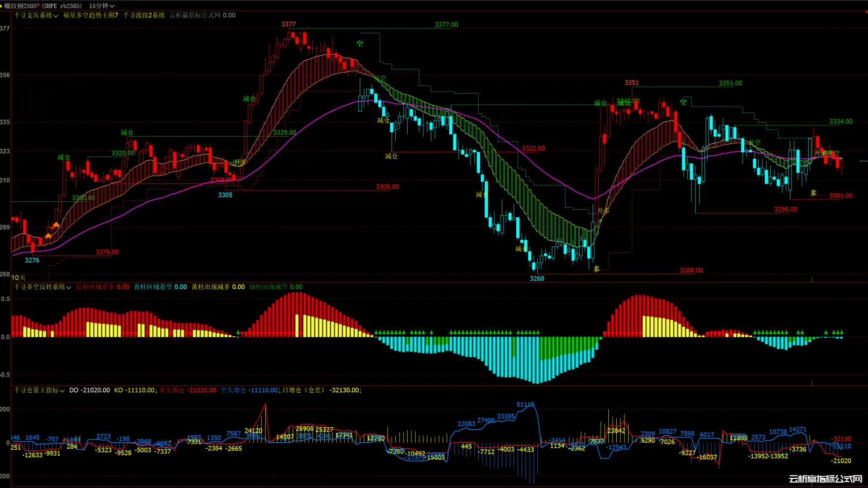Screen dimensions: 868x488
Task: Expand the 千寻支压系统 indicator dropdown
Action: [x=36, y=16]
